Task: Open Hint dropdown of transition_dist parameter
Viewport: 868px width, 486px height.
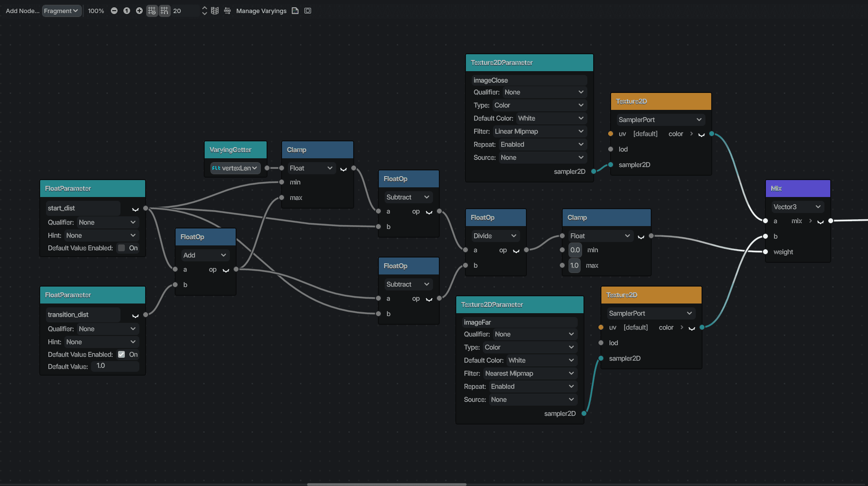Action: click(102, 342)
